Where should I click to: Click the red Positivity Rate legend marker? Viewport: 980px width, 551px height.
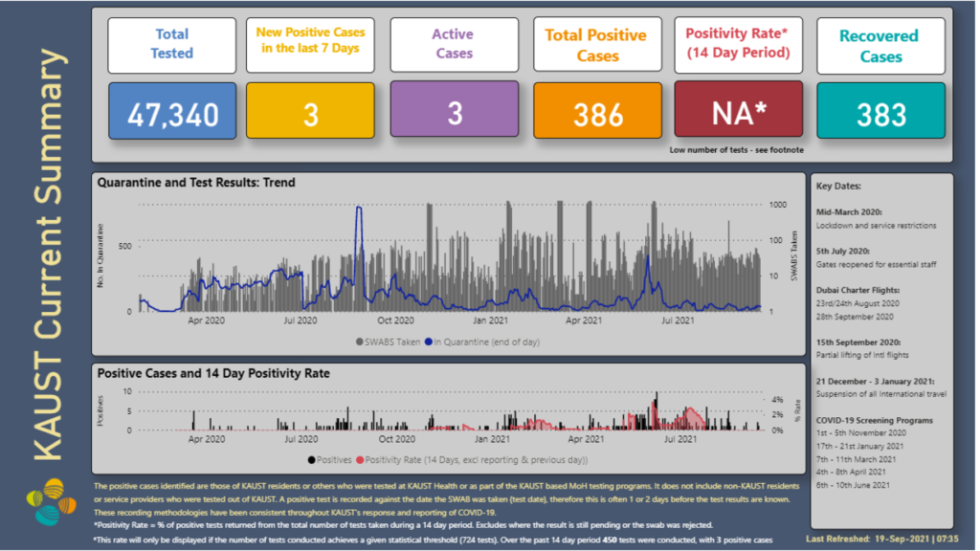(360, 459)
